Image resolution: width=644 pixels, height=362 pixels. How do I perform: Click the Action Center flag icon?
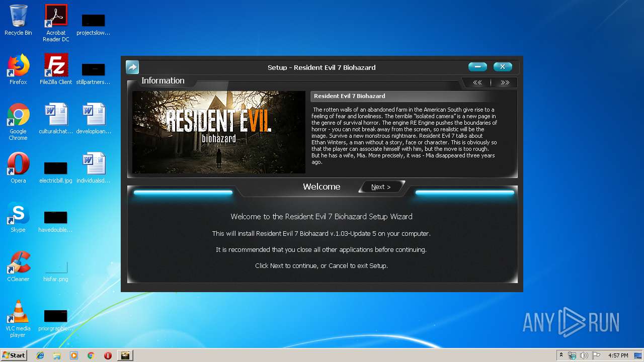[x=596, y=355]
